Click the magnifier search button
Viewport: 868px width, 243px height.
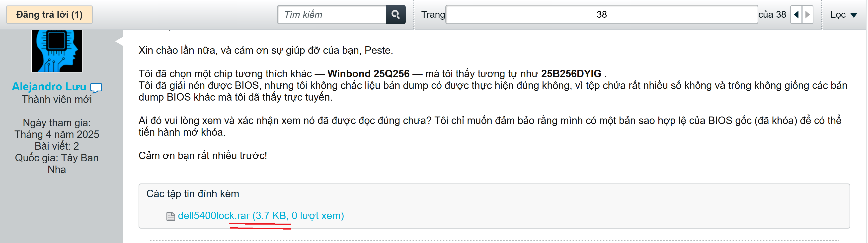(x=395, y=14)
